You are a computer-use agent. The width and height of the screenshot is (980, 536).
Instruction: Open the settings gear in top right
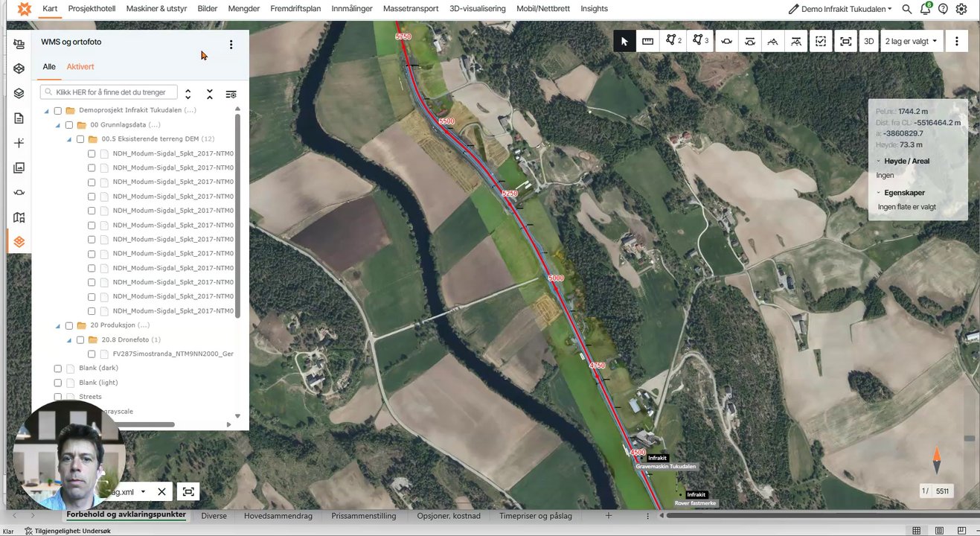(x=961, y=9)
